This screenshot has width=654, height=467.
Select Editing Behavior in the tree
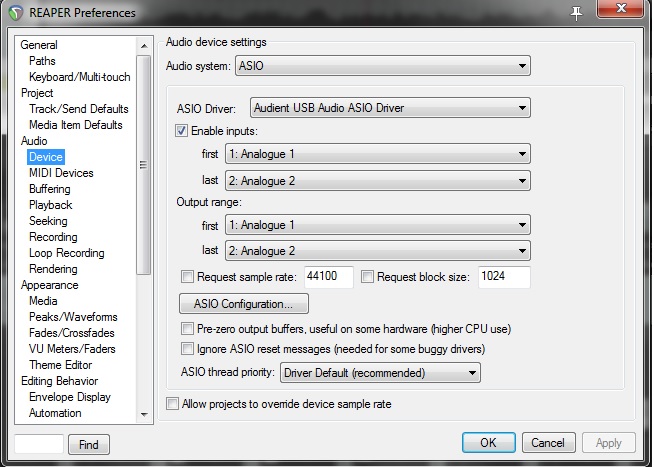(59, 381)
